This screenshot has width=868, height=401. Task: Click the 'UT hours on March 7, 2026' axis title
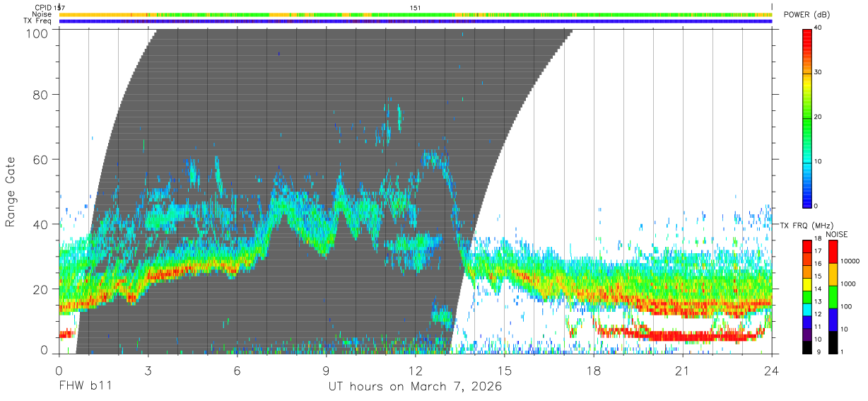pos(415,387)
